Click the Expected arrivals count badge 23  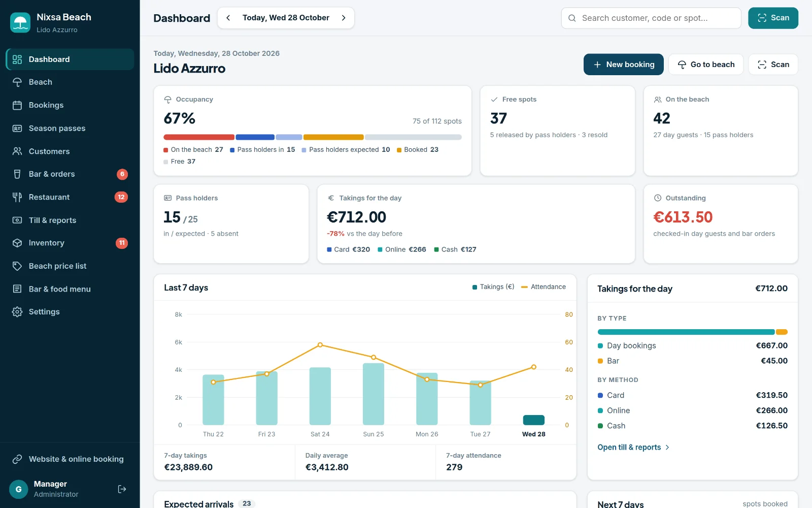pyautogui.click(x=247, y=503)
